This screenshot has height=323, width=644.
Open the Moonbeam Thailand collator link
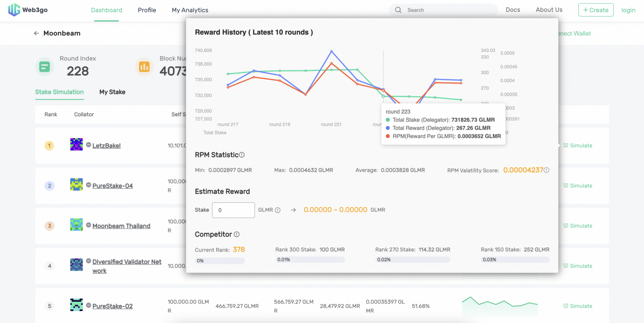pos(121,226)
